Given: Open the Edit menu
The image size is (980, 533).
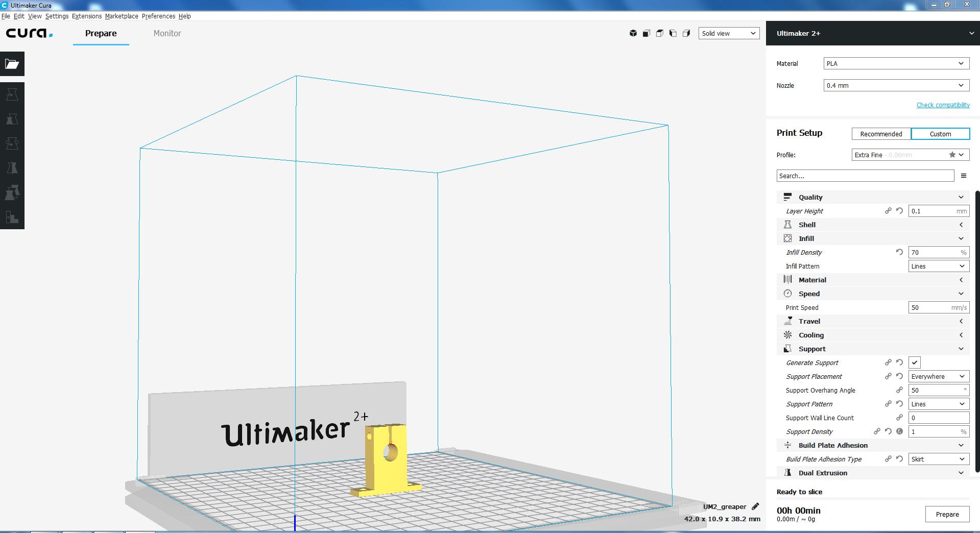Looking at the screenshot, I should pyautogui.click(x=19, y=16).
